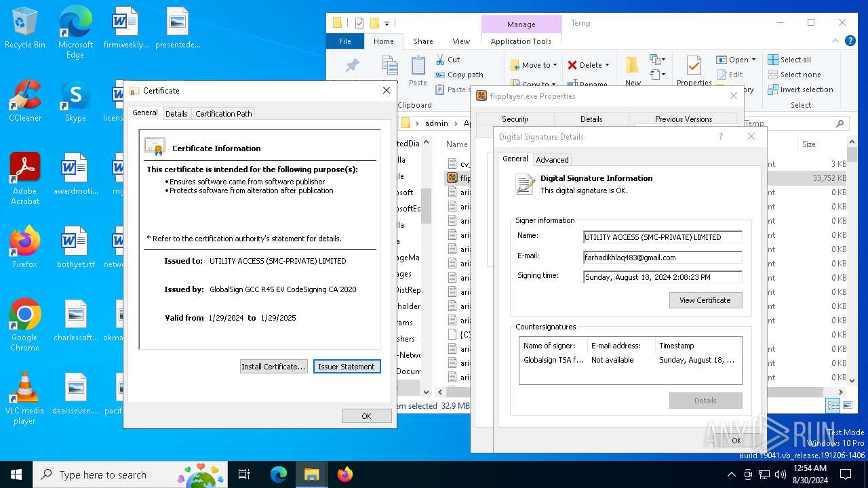The width and height of the screenshot is (868, 488).
Task: Switch to Explorer View tab
Action: point(461,41)
